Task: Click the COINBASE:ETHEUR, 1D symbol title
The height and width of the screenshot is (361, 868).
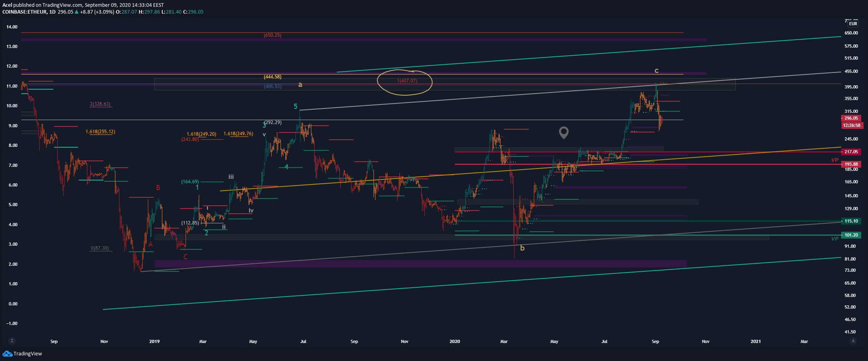Action: click(29, 12)
